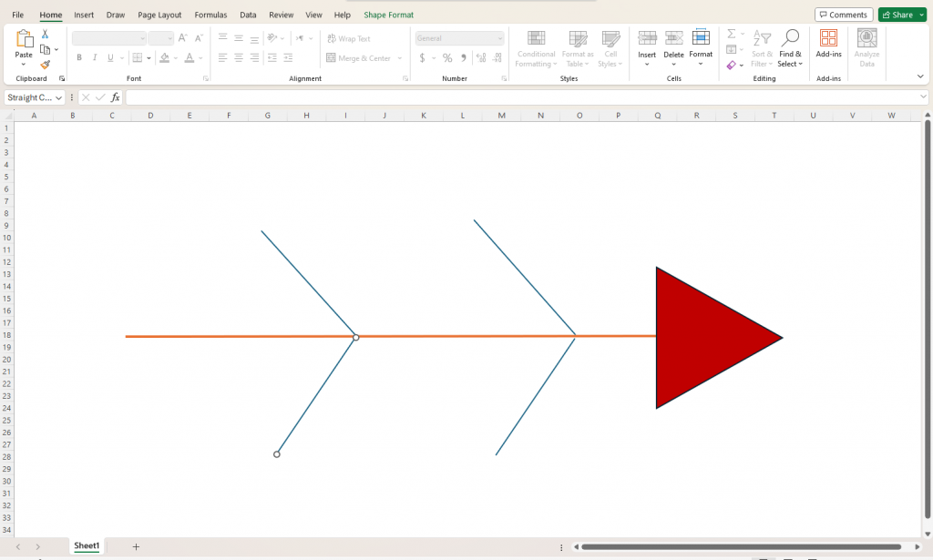Click the horizontal scrollbar thumb
This screenshot has width=933, height=560.
(x=741, y=547)
